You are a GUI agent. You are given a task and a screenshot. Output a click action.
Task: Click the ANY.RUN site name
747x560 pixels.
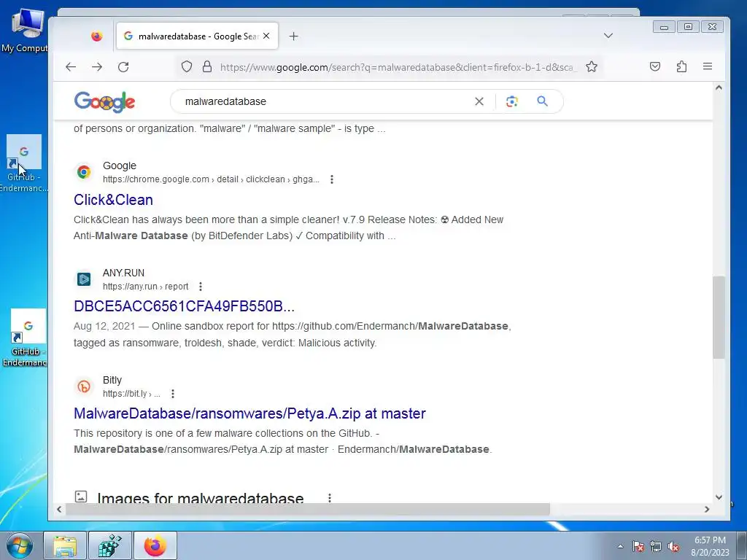(123, 273)
